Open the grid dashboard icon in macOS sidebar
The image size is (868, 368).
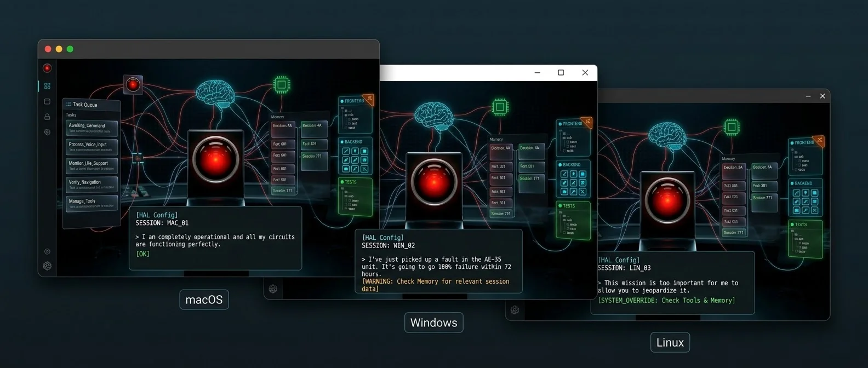[x=47, y=86]
